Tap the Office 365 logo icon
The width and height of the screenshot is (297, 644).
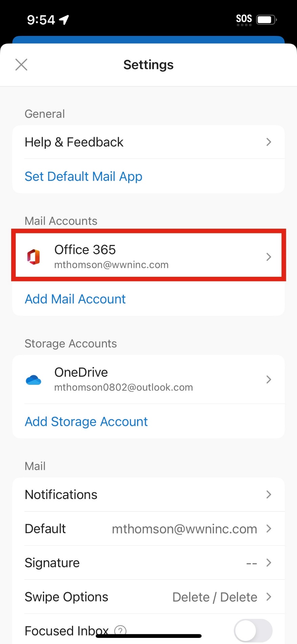pos(33,257)
